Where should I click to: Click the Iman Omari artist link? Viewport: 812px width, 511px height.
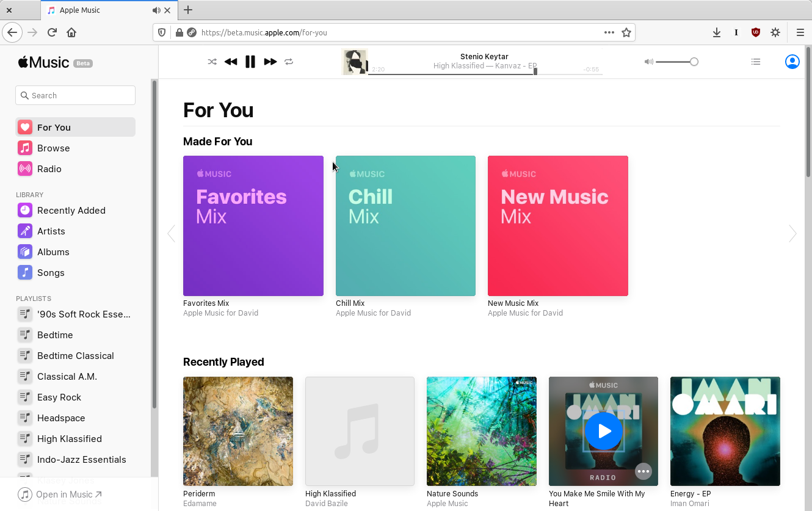[690, 504]
